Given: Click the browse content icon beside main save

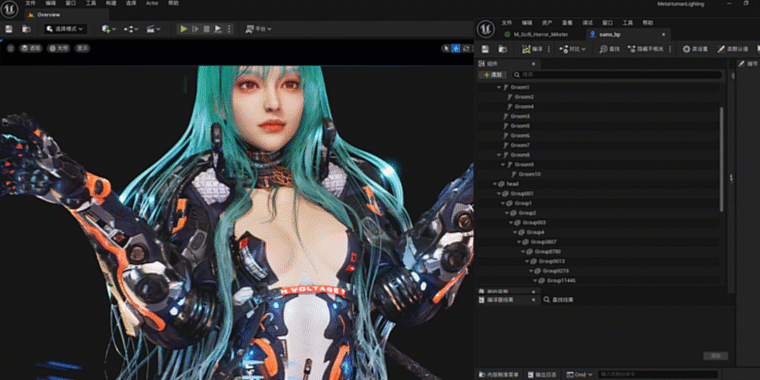Looking at the screenshot, I should (26, 29).
